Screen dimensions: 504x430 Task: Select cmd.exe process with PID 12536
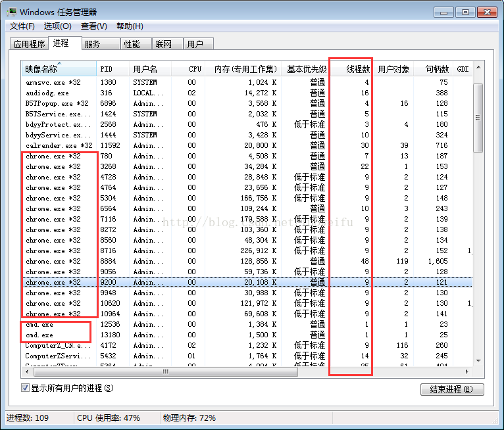tap(247, 324)
